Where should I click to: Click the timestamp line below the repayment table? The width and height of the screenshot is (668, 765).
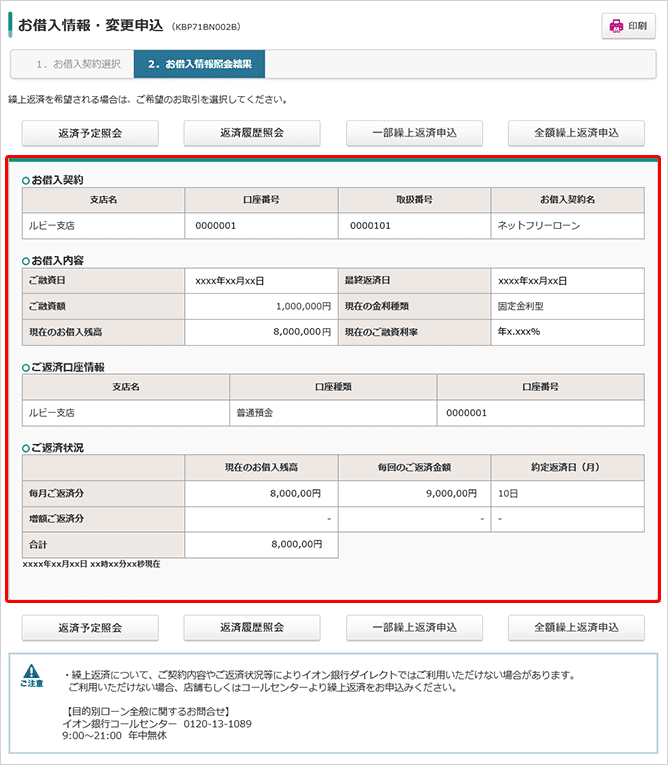(x=91, y=564)
